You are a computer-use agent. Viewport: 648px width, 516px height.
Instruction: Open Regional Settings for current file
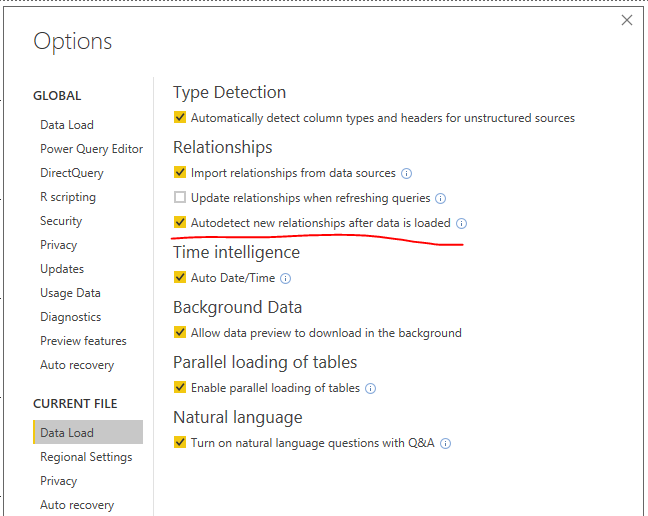tap(86, 457)
